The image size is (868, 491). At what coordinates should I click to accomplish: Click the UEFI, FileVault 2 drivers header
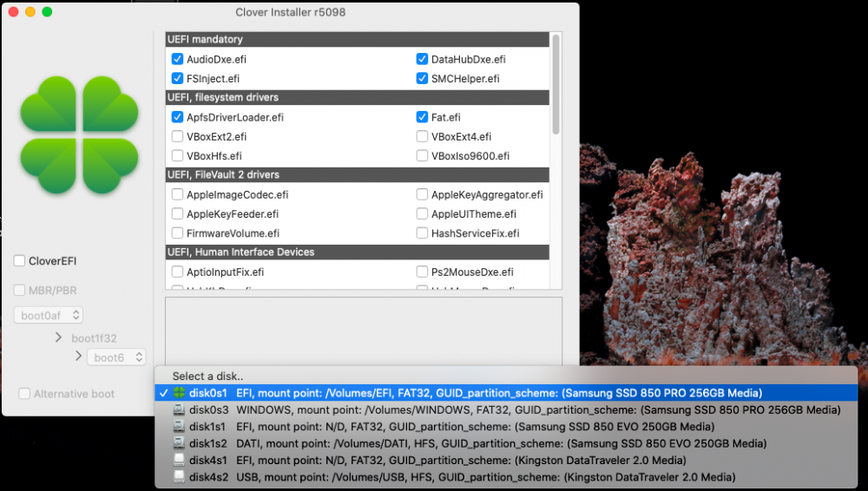click(358, 175)
